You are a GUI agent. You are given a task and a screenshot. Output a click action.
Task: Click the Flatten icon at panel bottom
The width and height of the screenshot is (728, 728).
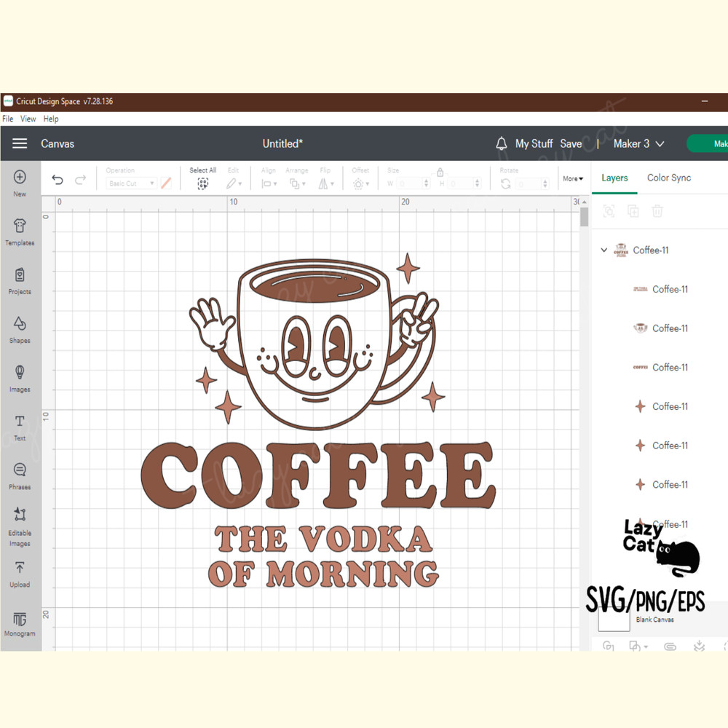tap(699, 646)
